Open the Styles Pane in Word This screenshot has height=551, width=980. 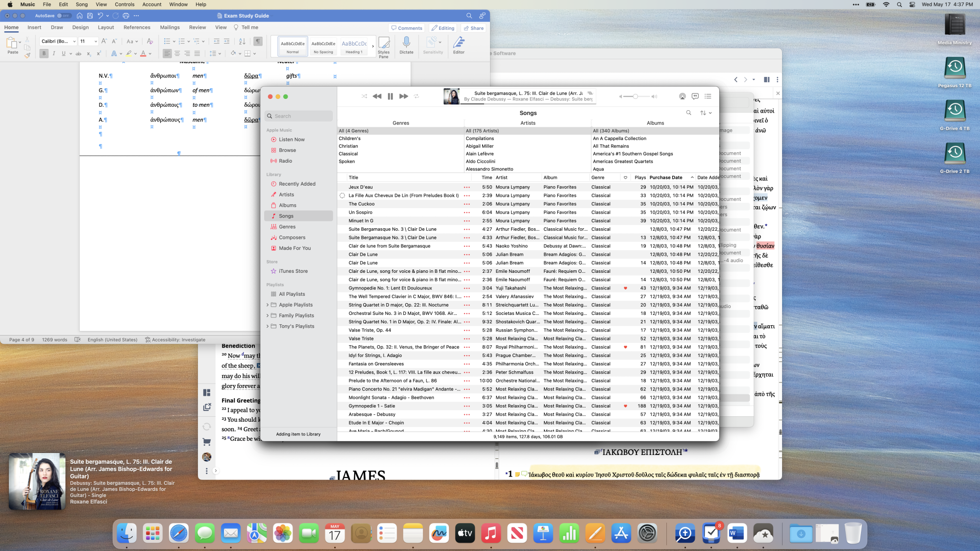pyautogui.click(x=384, y=47)
